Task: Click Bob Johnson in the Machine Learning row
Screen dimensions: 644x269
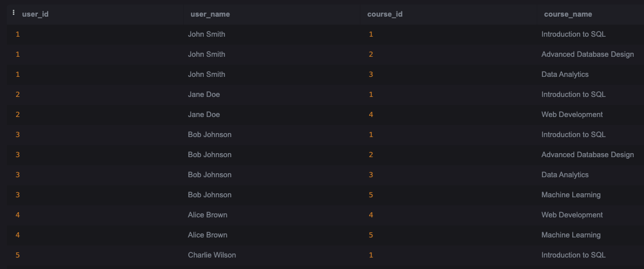Action: click(x=210, y=194)
